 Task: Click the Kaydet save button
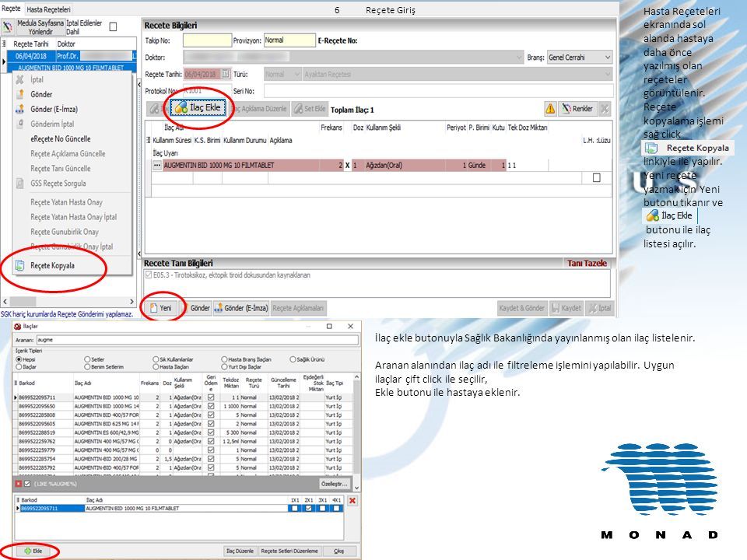pos(566,308)
